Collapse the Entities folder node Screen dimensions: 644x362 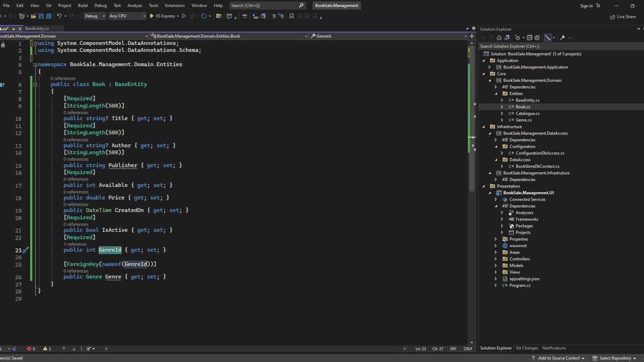(x=496, y=94)
